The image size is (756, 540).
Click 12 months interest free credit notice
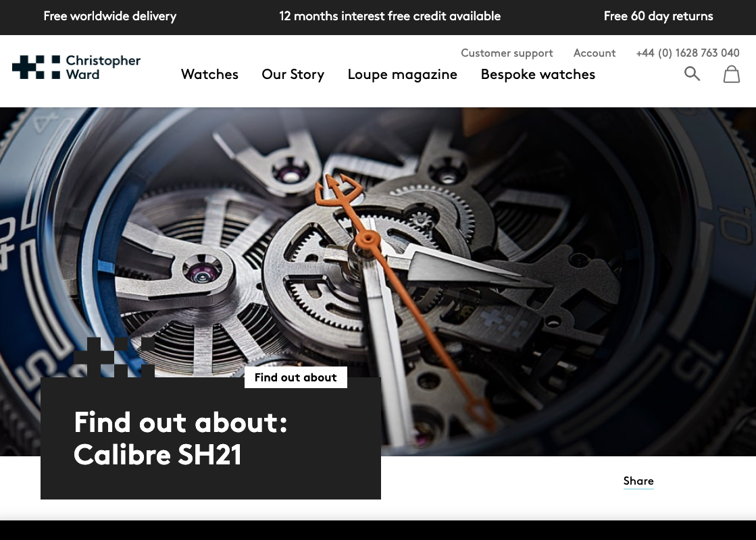[390, 16]
